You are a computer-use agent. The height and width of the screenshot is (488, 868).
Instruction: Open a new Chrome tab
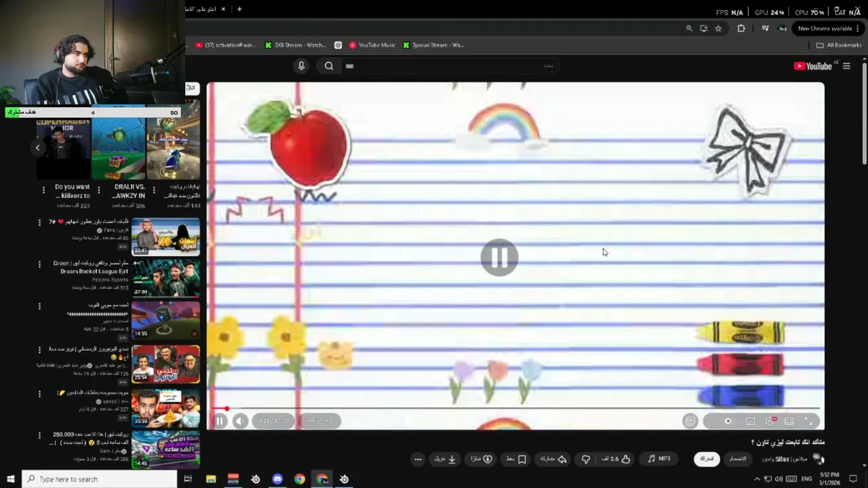tap(239, 9)
